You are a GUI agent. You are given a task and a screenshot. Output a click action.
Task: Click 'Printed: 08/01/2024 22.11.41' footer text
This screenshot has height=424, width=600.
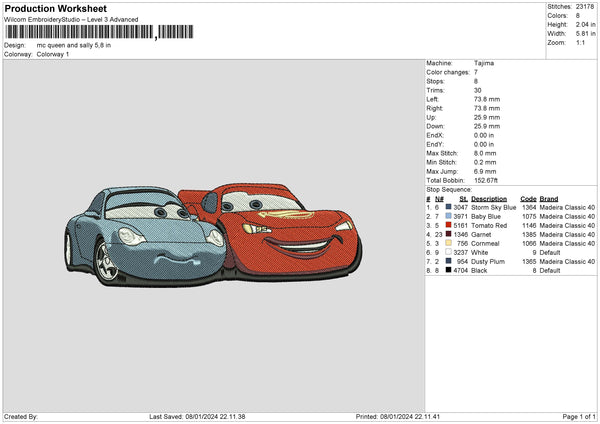(x=398, y=416)
